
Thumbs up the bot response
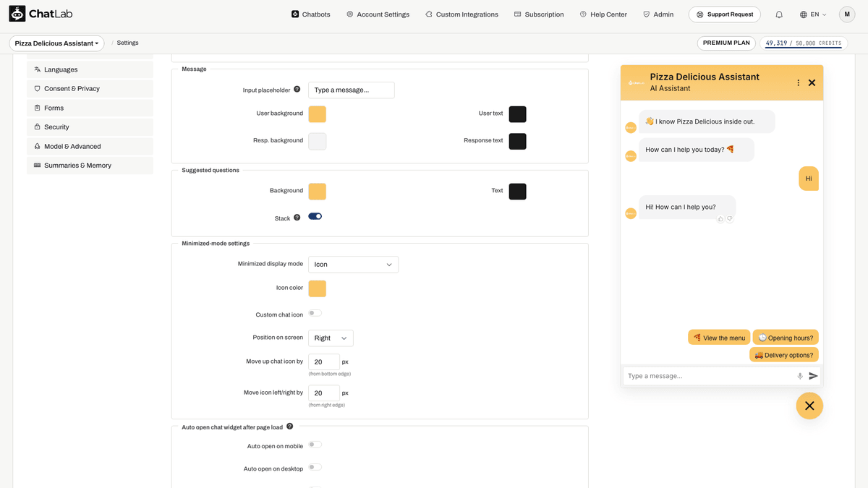pos(720,218)
